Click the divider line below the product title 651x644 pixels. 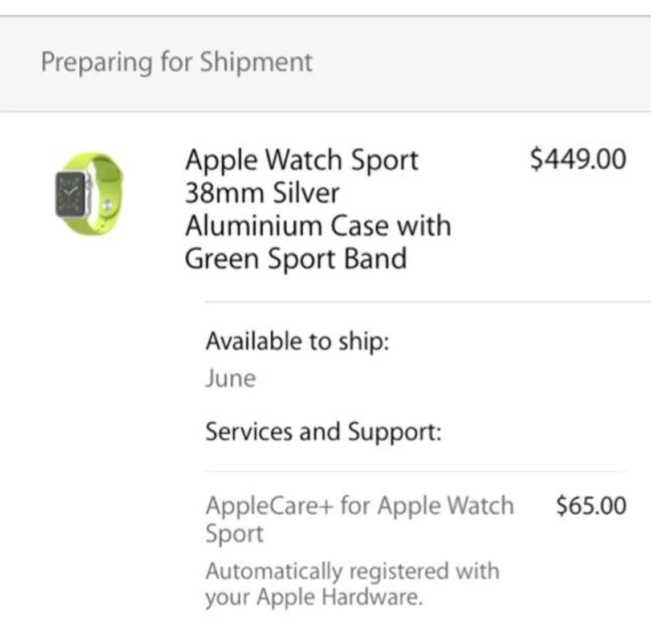tap(428, 302)
